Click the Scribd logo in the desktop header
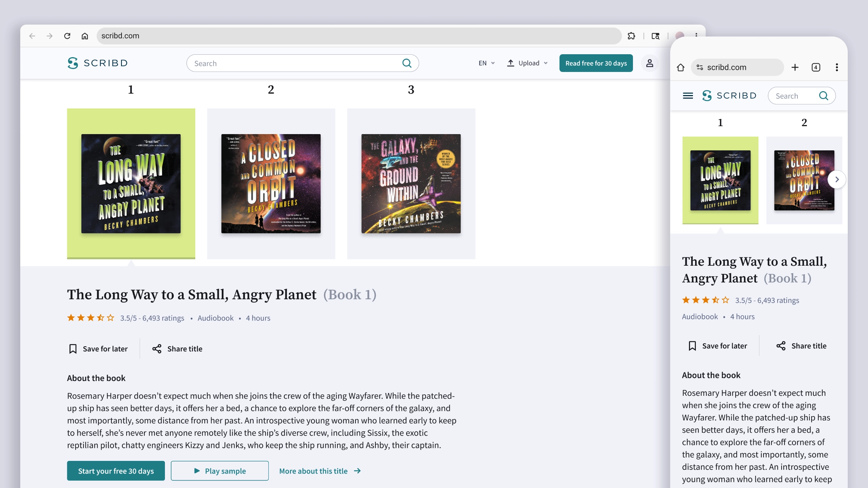 [x=98, y=63]
